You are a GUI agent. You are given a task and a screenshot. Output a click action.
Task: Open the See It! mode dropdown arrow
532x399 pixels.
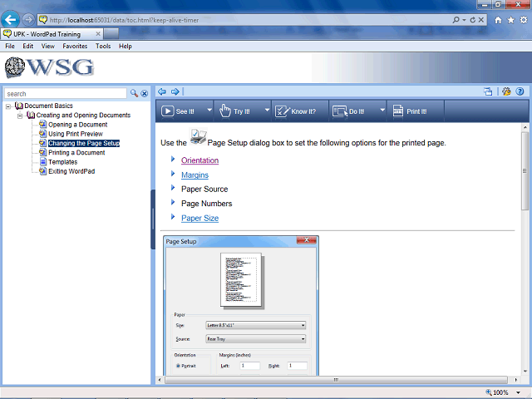click(209, 110)
